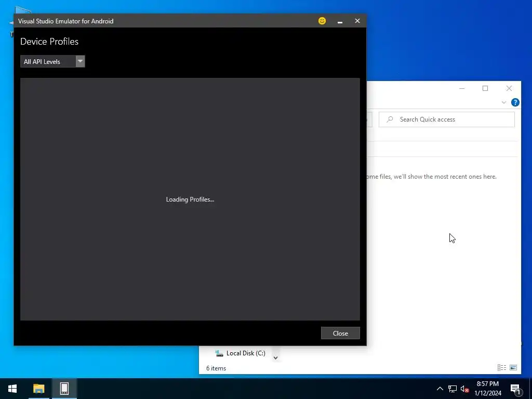Open the network status tray icon
This screenshot has height=399, width=532.
coord(453,389)
